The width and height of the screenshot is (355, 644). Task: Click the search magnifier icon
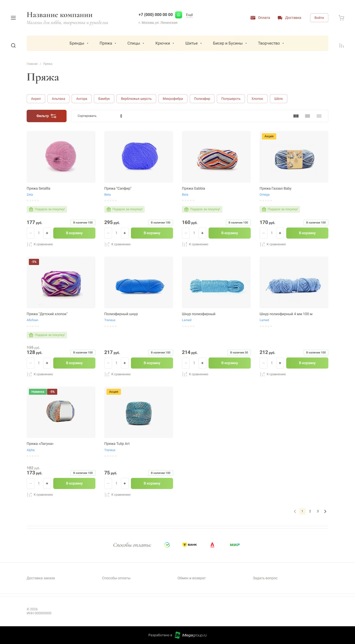click(x=13, y=45)
